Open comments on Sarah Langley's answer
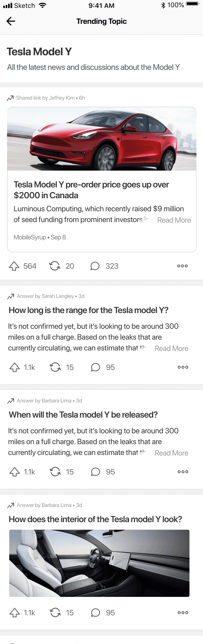The image size is (203, 644). [96, 367]
